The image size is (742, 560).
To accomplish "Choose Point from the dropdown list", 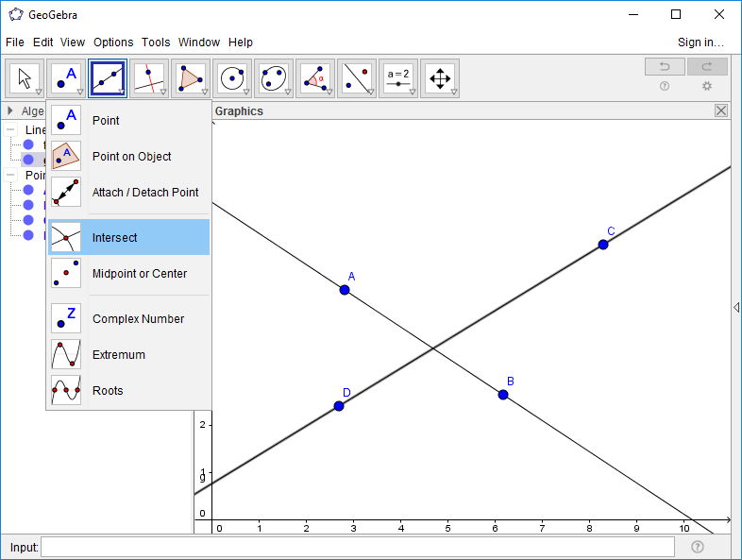I will click(x=128, y=120).
